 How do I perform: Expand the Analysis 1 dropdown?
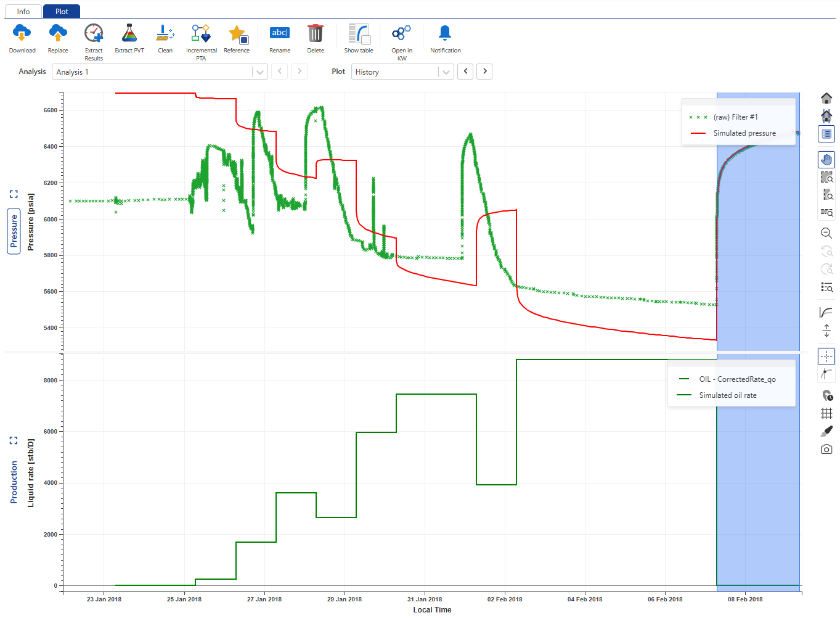[x=260, y=72]
